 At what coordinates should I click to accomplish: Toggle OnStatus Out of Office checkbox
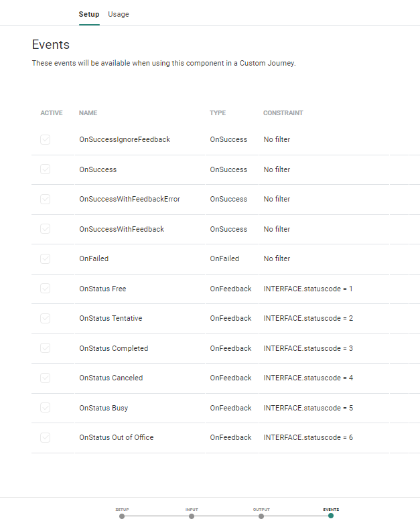(x=45, y=437)
